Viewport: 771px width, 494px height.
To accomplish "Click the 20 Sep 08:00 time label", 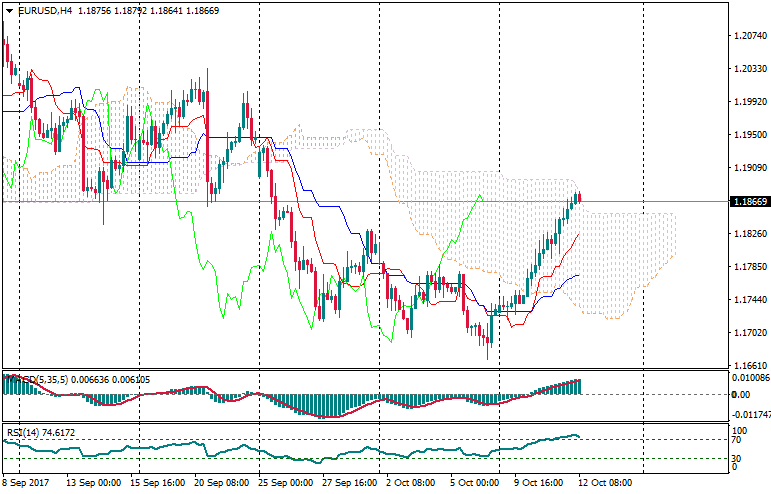I will coord(221,482).
